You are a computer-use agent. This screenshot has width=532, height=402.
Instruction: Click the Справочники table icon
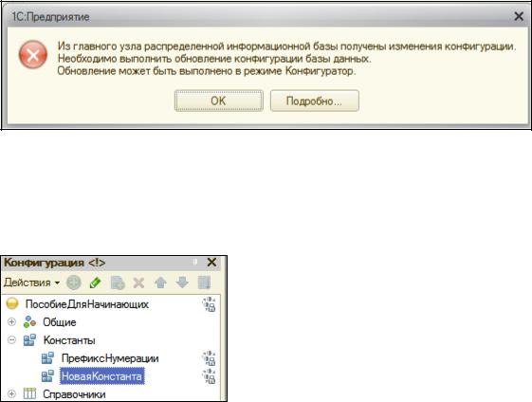click(29, 393)
